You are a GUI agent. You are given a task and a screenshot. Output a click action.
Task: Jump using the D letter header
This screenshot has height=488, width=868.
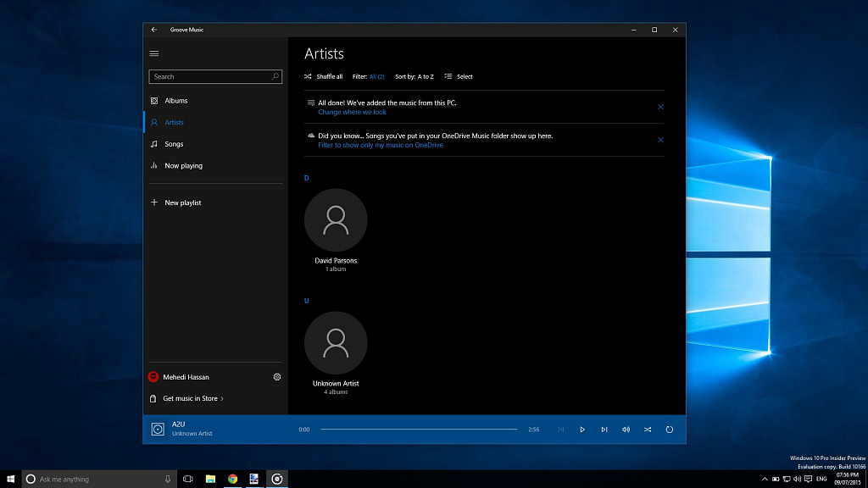click(307, 178)
